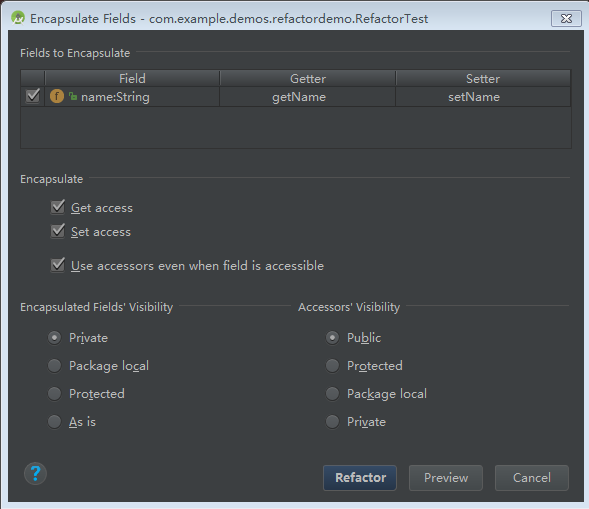Click the Android Studio icon in title bar

pyautogui.click(x=18, y=18)
